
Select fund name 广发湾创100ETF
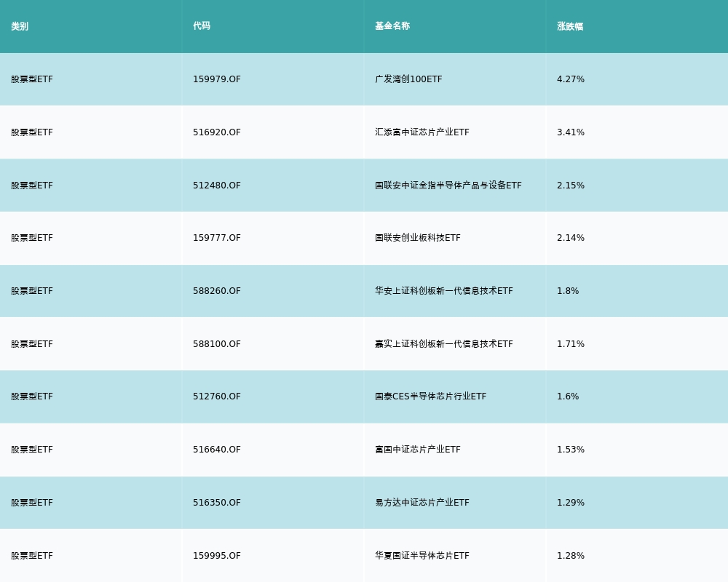pos(408,79)
